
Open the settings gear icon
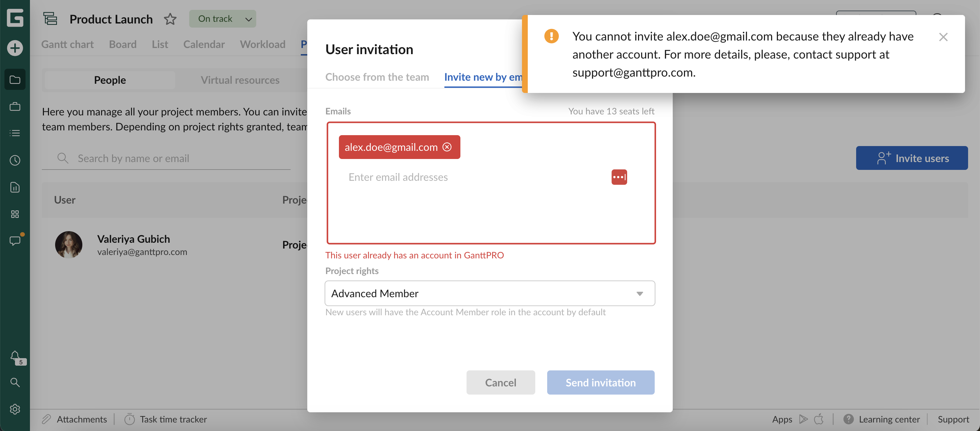click(15, 409)
